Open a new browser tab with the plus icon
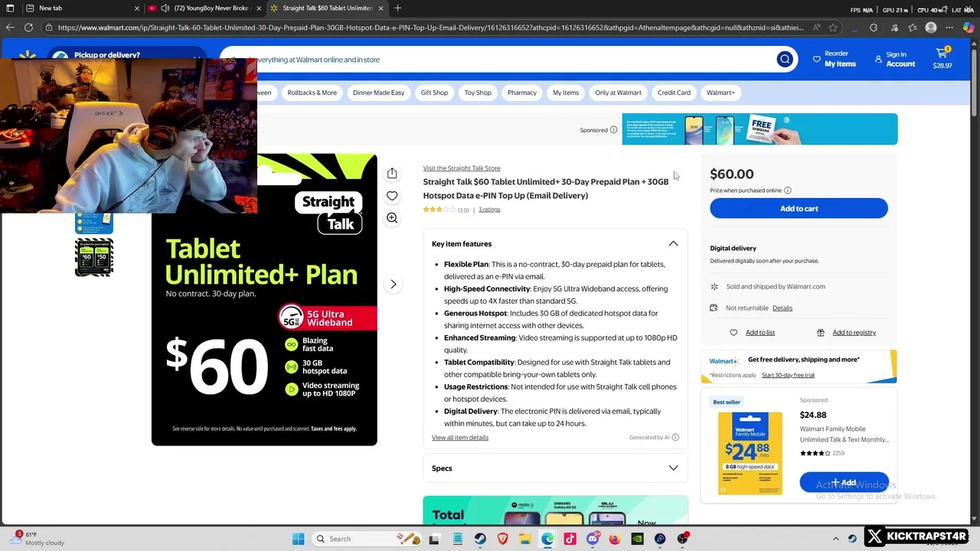 tap(397, 8)
